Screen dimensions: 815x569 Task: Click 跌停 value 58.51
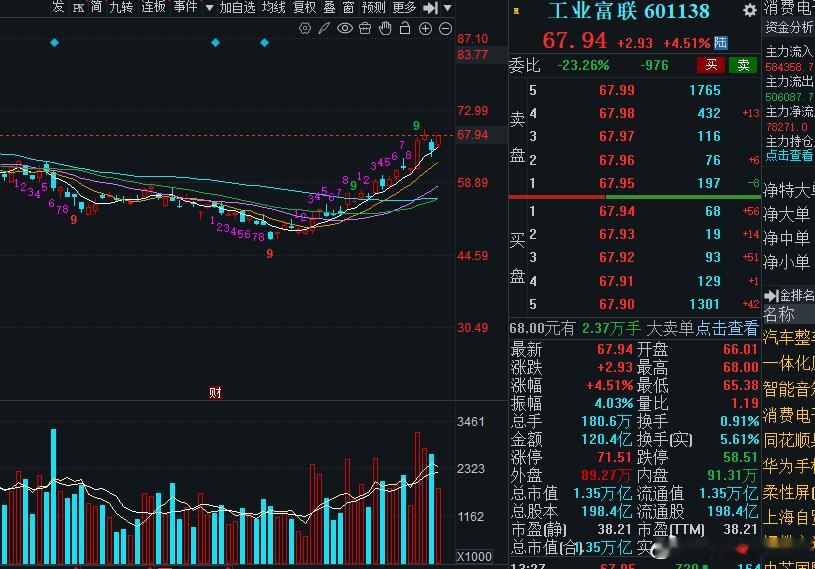pos(741,457)
